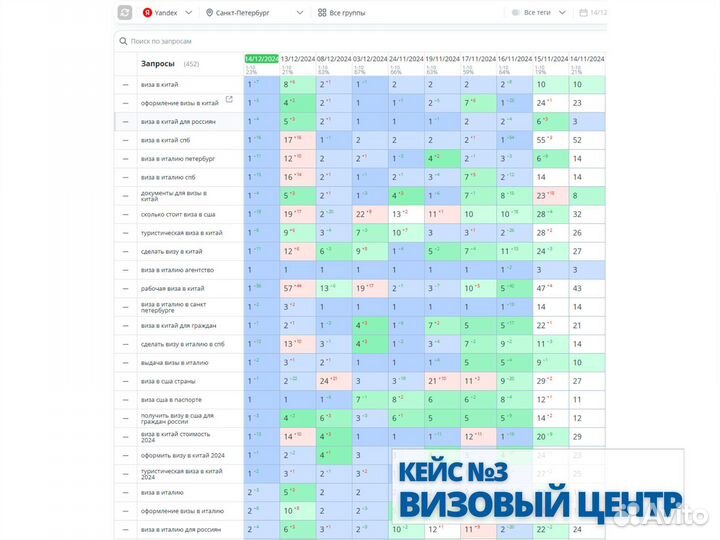The width and height of the screenshot is (720, 540).
Task: Click the dash icon for виза в китай row
Action: (x=125, y=85)
